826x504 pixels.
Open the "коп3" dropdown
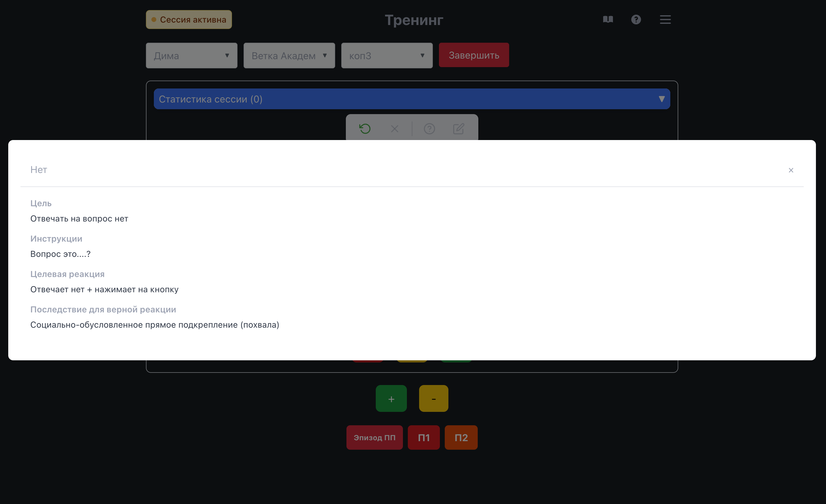coord(386,56)
